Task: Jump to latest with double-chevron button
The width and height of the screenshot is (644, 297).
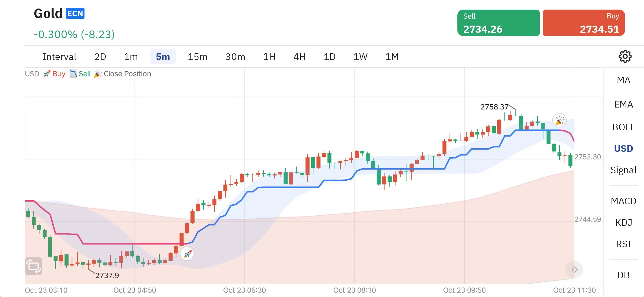Action: pyautogui.click(x=574, y=269)
